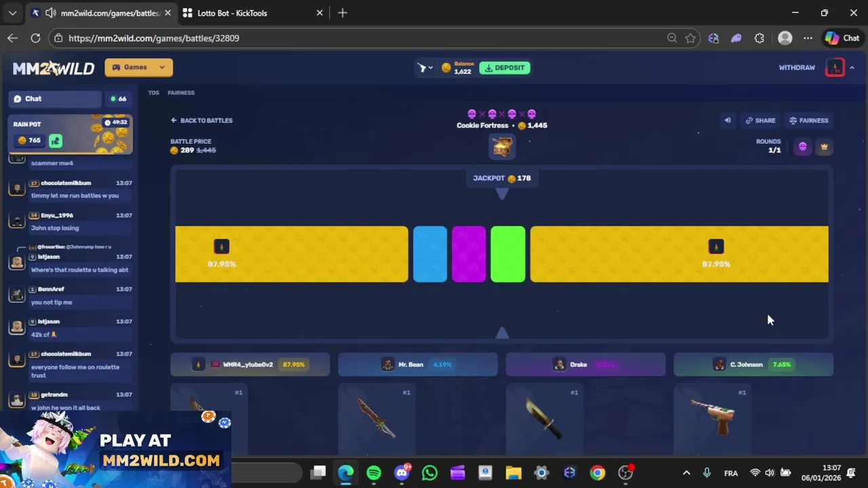Viewport: 868px width, 488px height.
Task: Expand the profile avatar chevron menu
Action: [852, 68]
